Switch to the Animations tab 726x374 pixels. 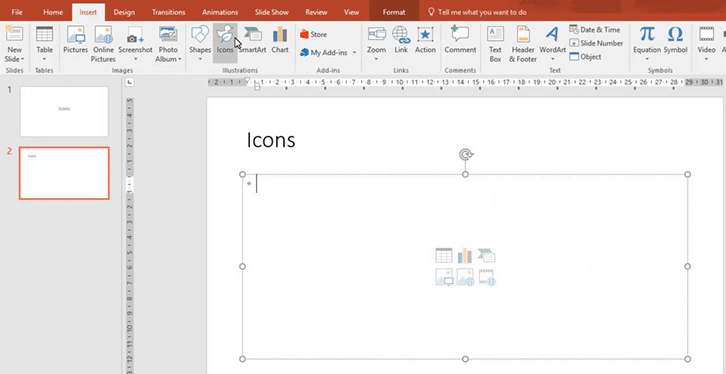click(220, 12)
